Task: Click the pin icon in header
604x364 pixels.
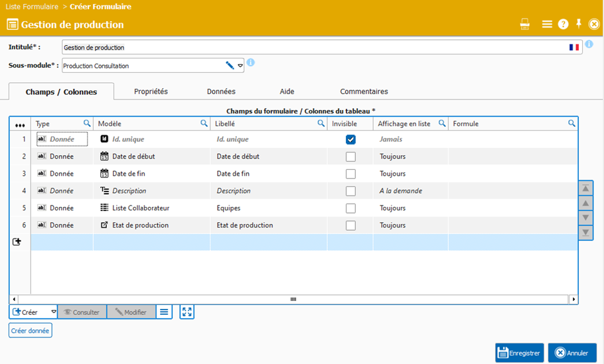Action: click(579, 24)
